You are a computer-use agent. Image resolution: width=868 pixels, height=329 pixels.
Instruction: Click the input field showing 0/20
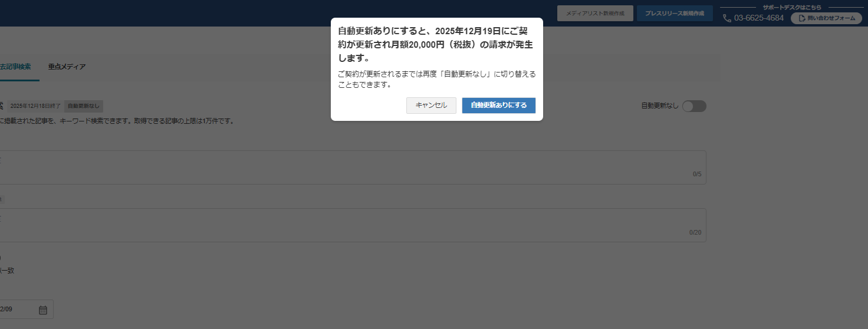(x=353, y=225)
